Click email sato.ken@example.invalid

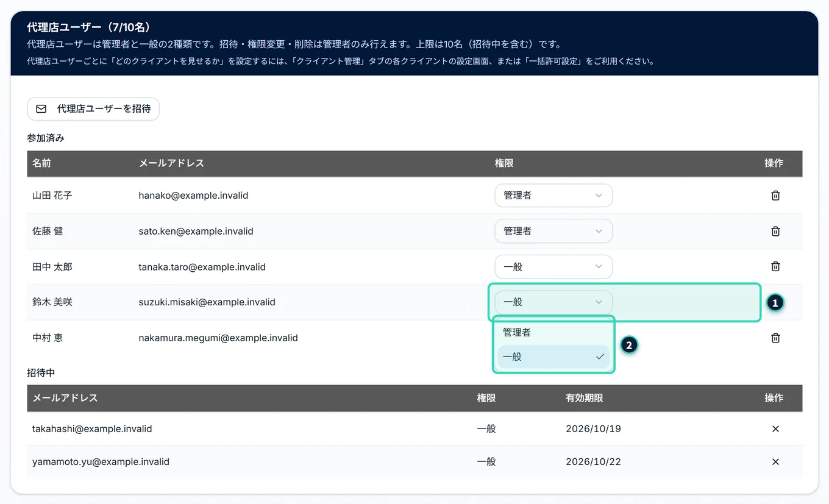(x=196, y=231)
